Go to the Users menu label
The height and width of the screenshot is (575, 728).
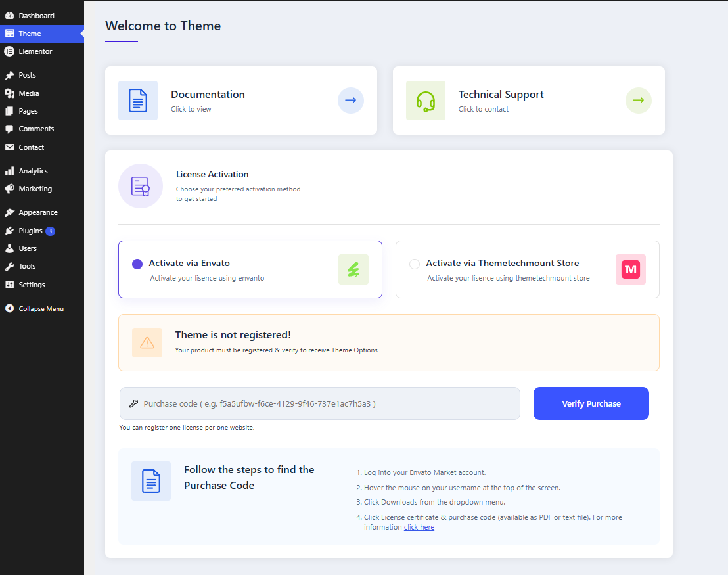pos(28,248)
